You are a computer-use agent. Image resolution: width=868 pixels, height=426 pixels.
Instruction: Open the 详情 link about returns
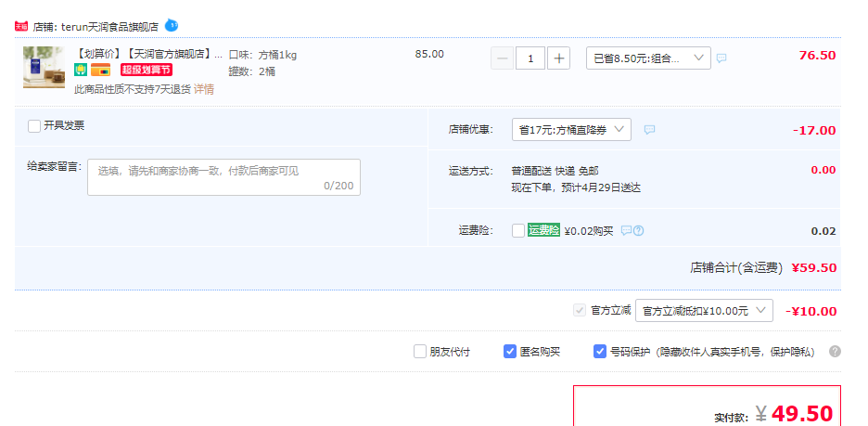click(x=204, y=89)
